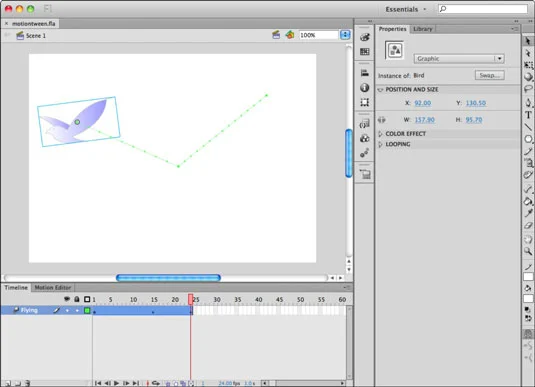Click the Edit Symbols icon
The width and height of the screenshot is (535, 387).
pos(290,35)
